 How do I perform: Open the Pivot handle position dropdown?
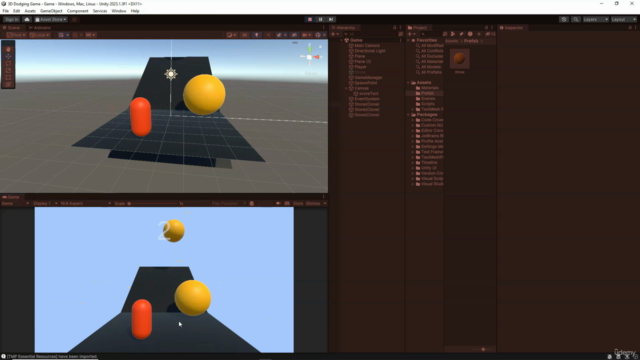coord(16,35)
